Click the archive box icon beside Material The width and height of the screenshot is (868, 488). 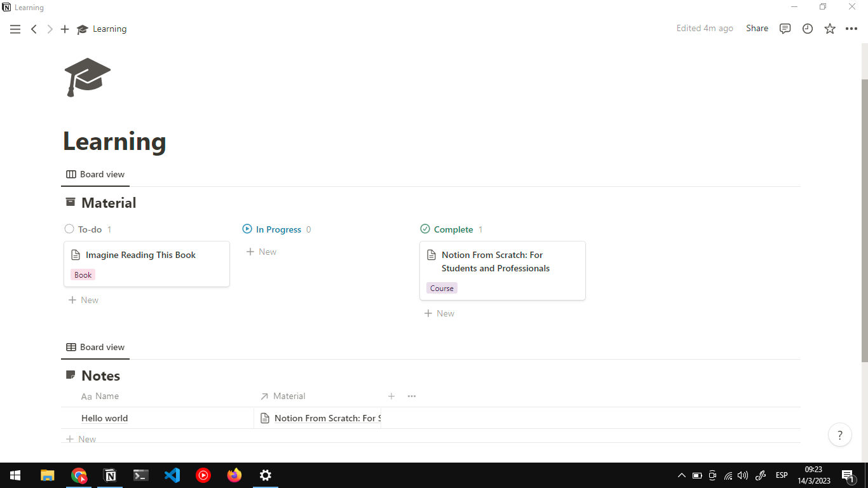[71, 202]
